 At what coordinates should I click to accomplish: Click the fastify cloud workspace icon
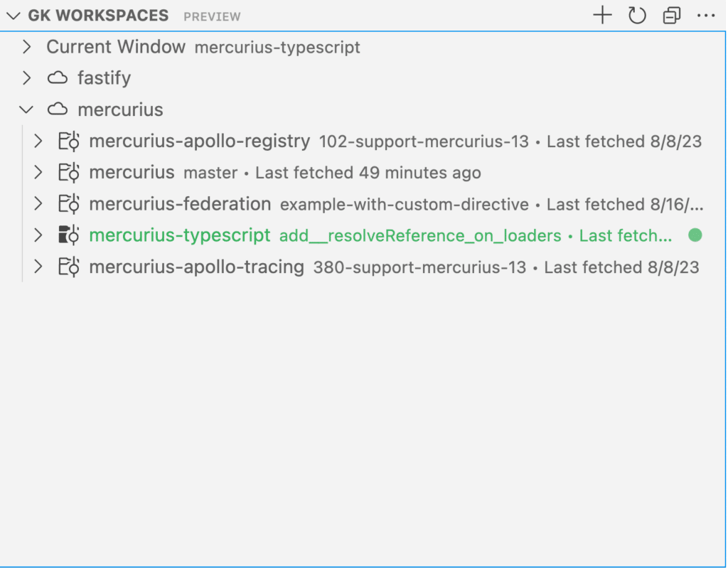(58, 78)
